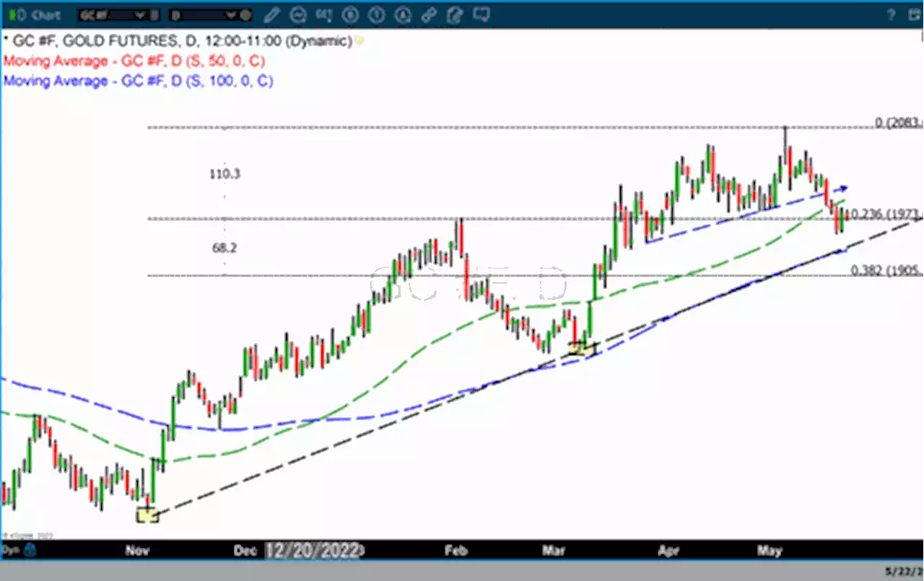Image resolution: width=924 pixels, height=581 pixels.
Task: Click the Mar label on the time axis
Action: pyautogui.click(x=553, y=551)
